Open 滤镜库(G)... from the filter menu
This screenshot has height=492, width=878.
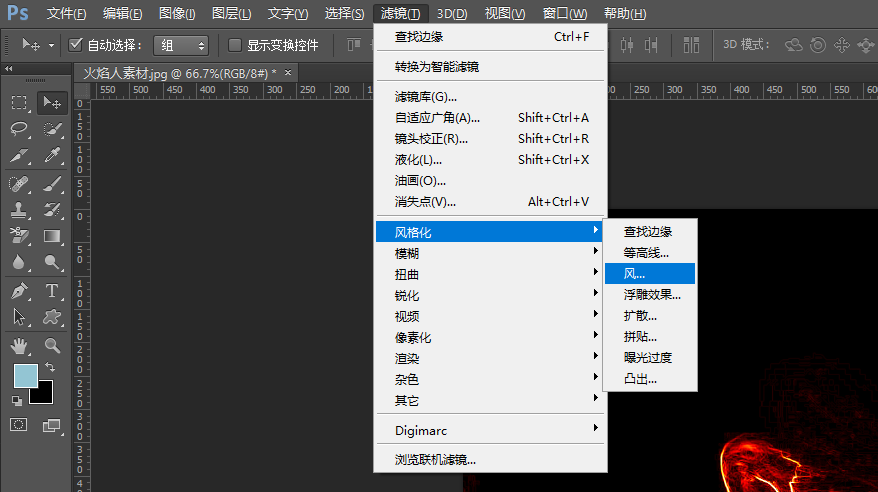(x=490, y=97)
